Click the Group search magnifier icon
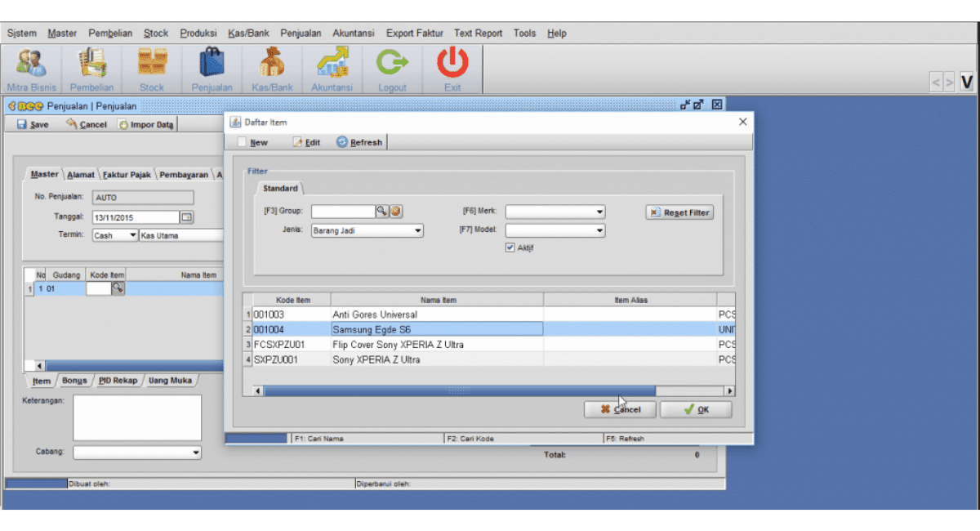 (x=381, y=212)
